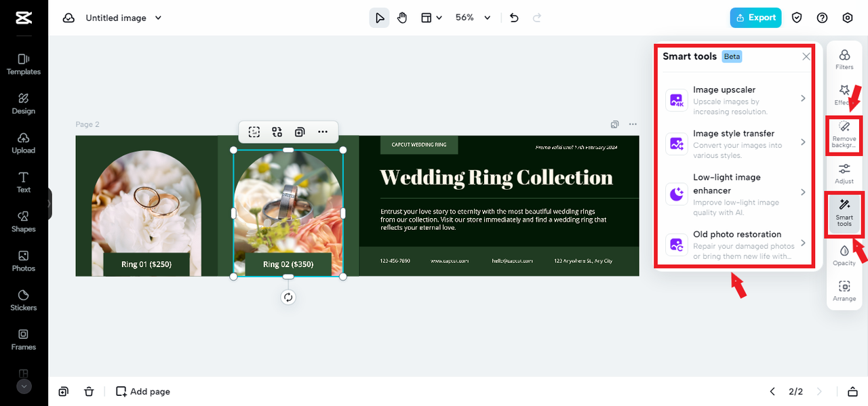Open the Arrange tool
Viewport: 868px width, 406px height.
pos(844,291)
